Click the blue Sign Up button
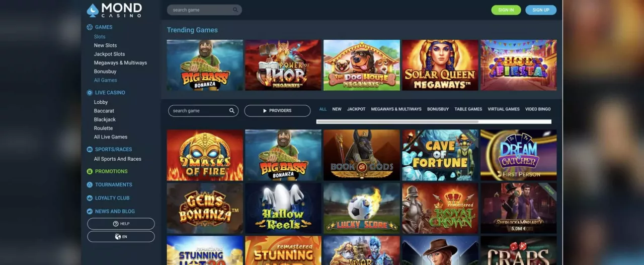This screenshot has width=644, height=265. pyautogui.click(x=541, y=10)
